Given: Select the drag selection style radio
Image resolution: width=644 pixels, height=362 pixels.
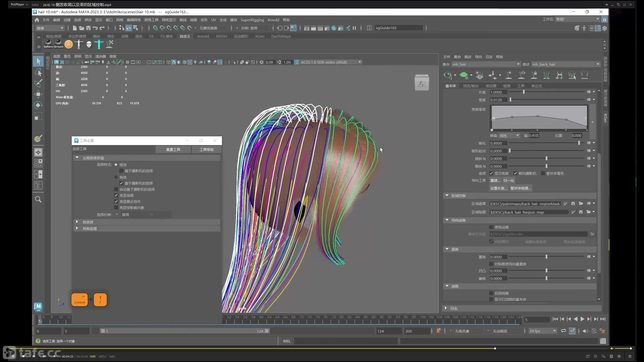Looking at the screenshot, I should point(116,177).
